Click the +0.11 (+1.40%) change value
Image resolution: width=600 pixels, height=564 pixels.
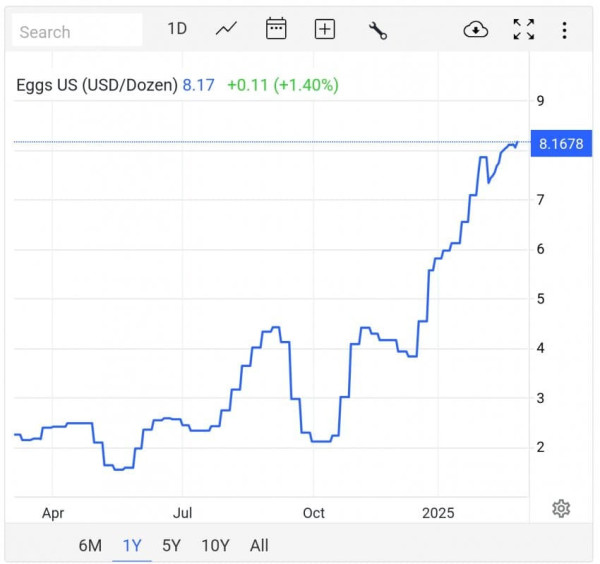(x=282, y=85)
